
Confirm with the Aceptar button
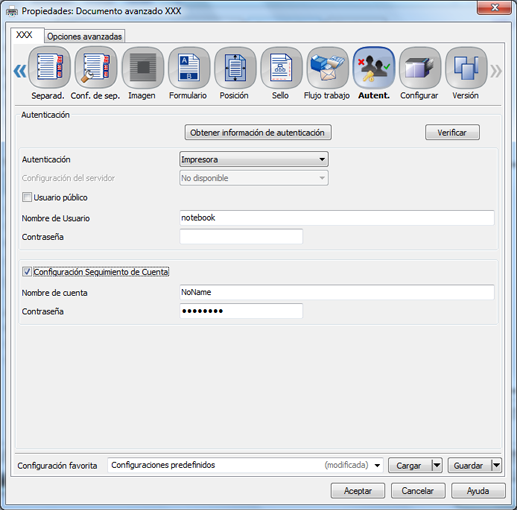point(358,491)
